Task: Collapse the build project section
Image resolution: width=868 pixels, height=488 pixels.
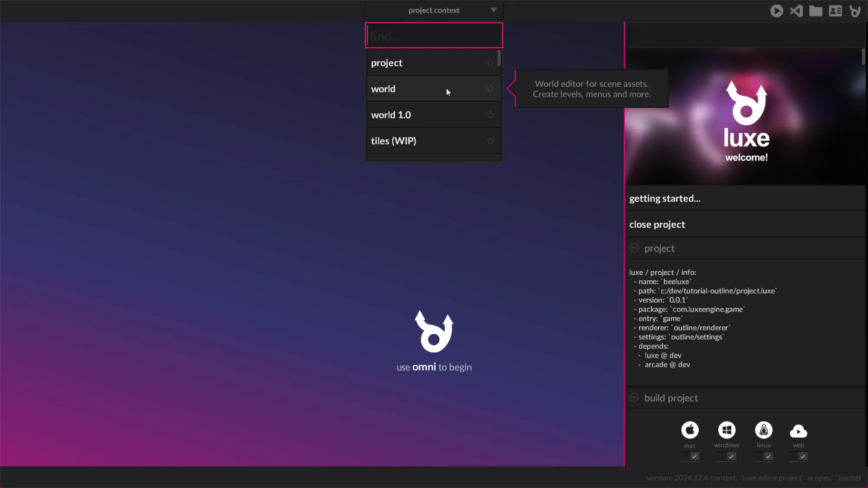Action: pos(634,398)
